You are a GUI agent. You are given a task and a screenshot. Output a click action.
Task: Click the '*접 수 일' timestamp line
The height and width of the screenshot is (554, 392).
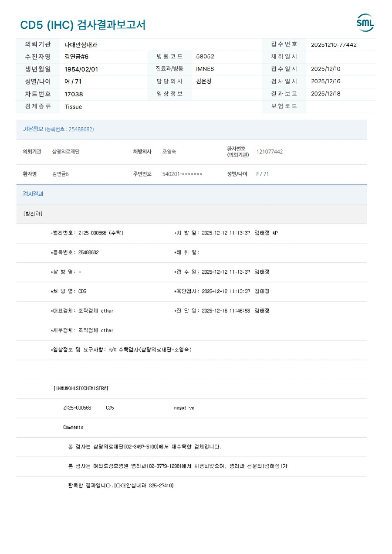coord(222,272)
